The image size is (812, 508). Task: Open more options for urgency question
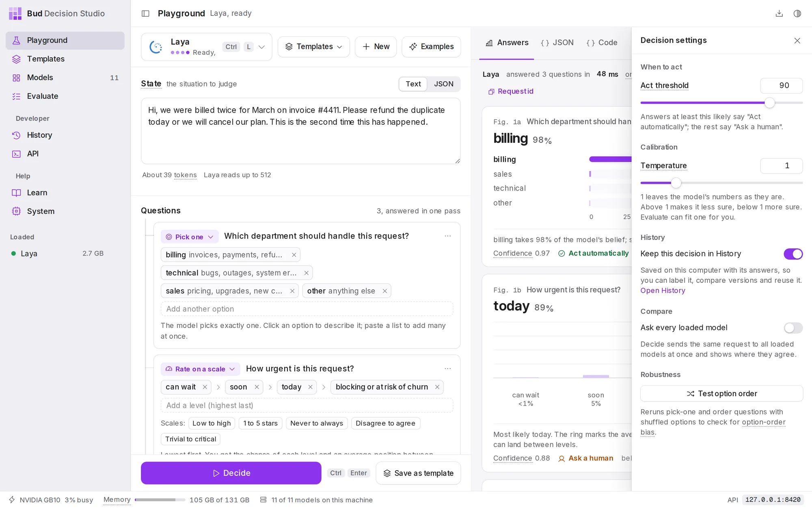point(448,369)
